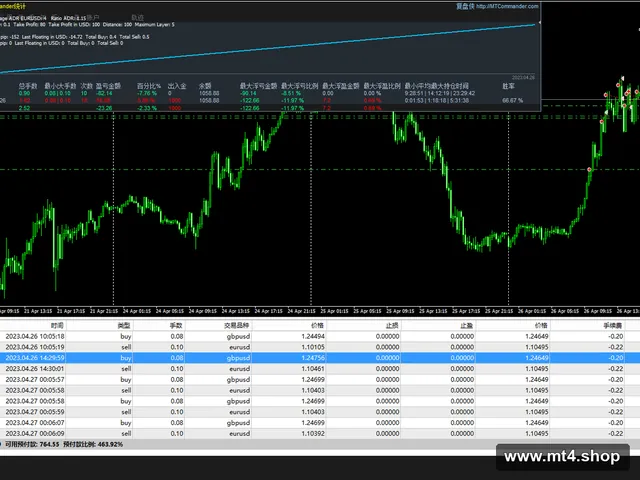Click the 26 Apr 01:15 time axis label
The height and width of the screenshot is (480, 640).
click(x=532, y=311)
